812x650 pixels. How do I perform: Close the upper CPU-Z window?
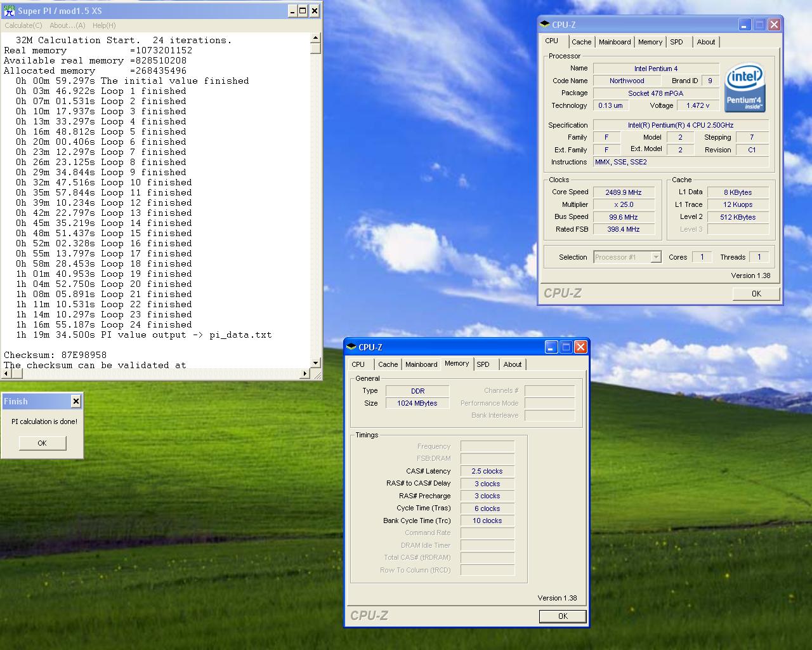pyautogui.click(x=774, y=25)
